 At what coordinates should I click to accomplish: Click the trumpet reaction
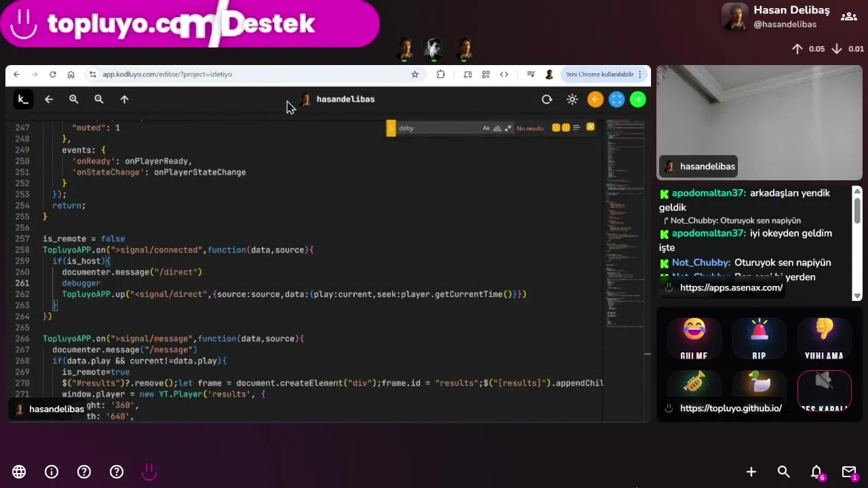coord(694,384)
